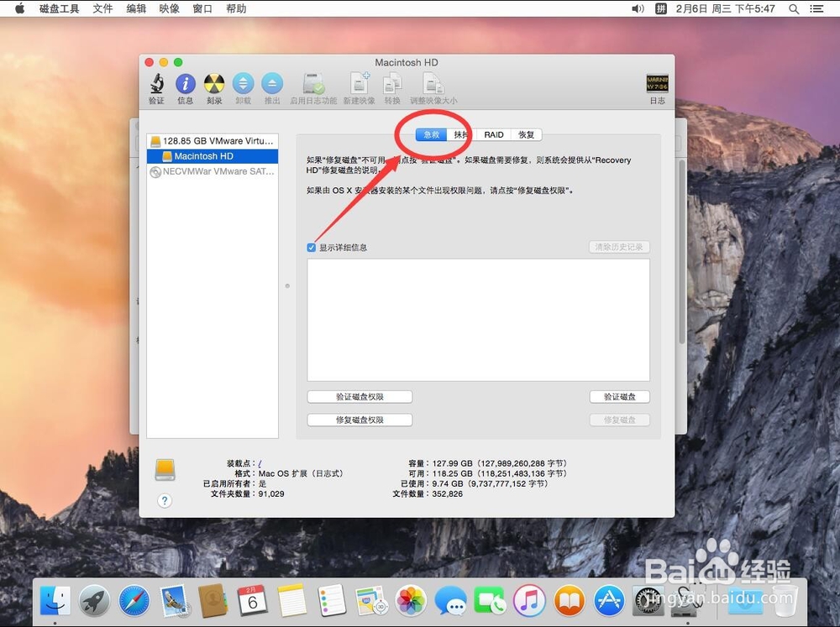Open App Store in the Dock
Image resolution: width=840 pixels, height=627 pixels.
point(608,600)
